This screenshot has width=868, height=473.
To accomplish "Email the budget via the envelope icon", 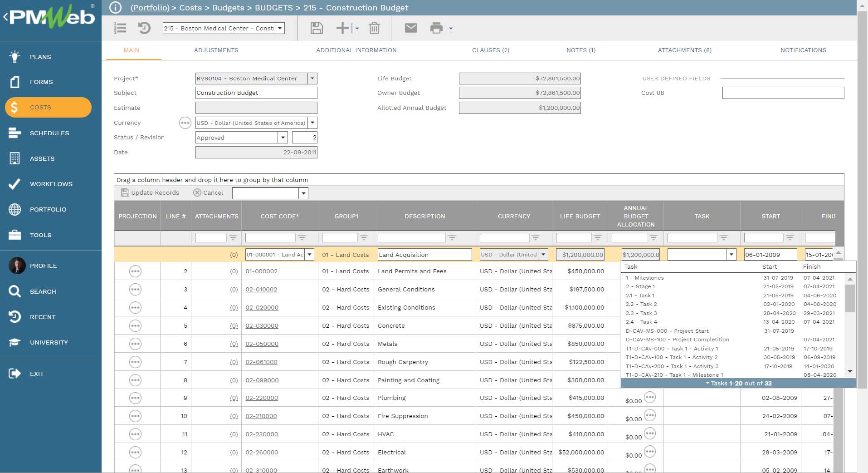I will click(411, 28).
